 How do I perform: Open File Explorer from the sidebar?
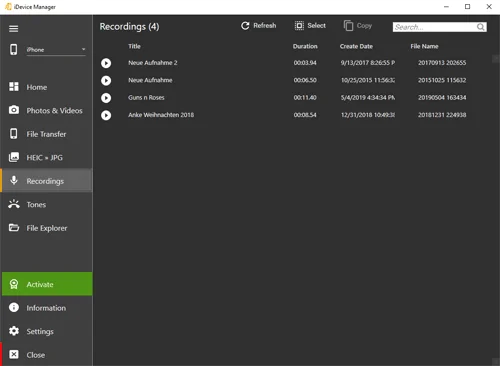click(46, 228)
